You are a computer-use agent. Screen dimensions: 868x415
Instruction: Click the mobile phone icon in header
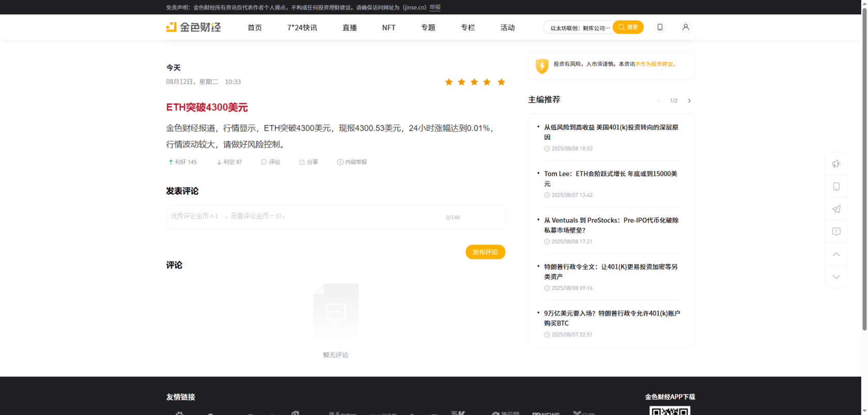[660, 27]
